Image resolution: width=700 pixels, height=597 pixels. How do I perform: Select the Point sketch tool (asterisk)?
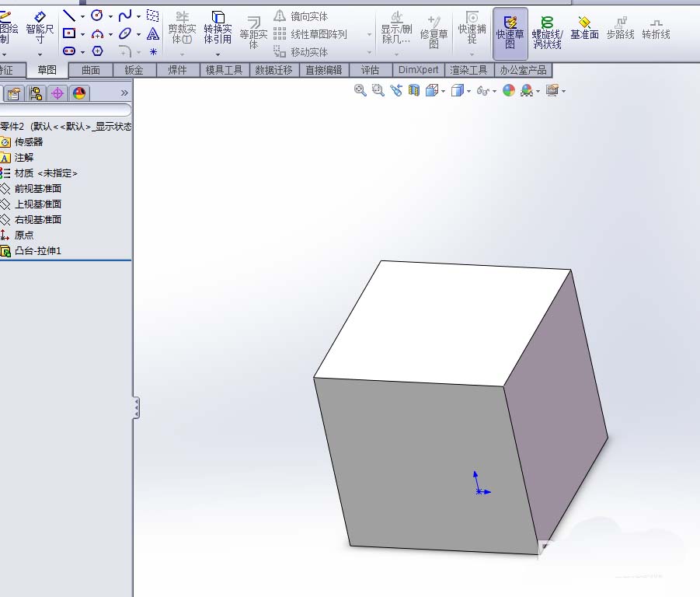[153, 52]
